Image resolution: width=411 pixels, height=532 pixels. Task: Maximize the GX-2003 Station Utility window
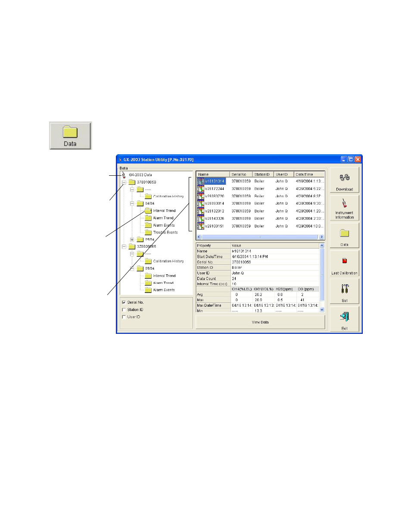[351, 159]
